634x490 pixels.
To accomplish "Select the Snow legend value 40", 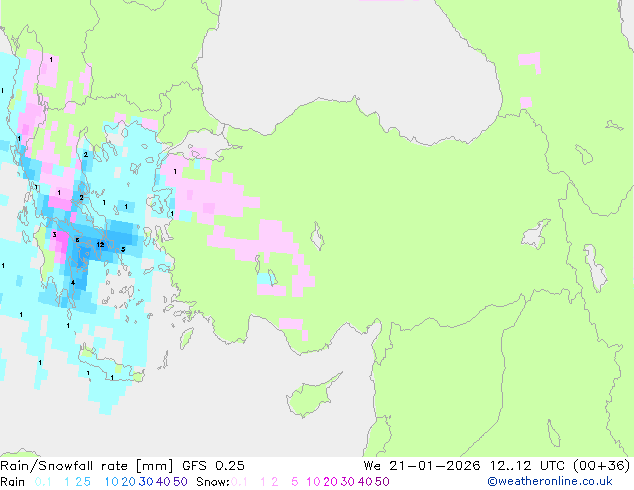I will point(365,482).
